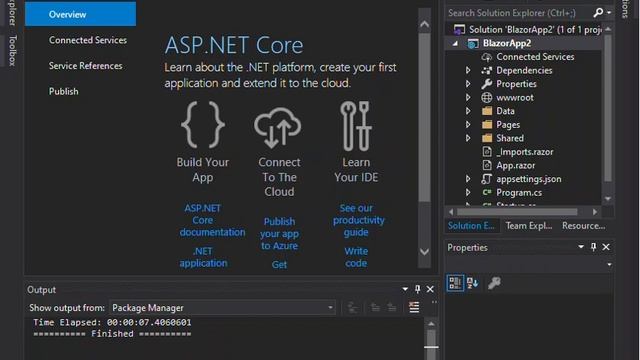Click the Learn Your IDE tools icon

coord(356,126)
